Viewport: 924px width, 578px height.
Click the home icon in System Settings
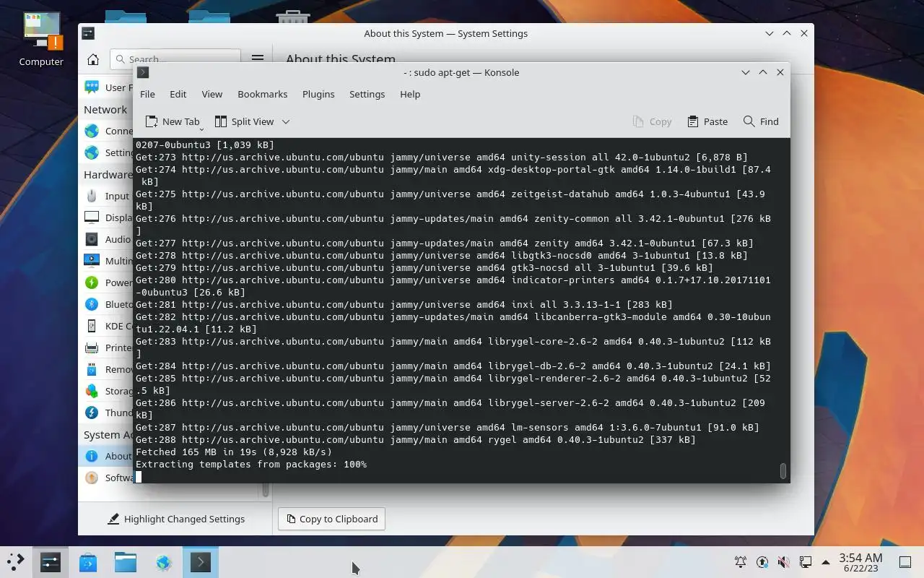(93, 59)
